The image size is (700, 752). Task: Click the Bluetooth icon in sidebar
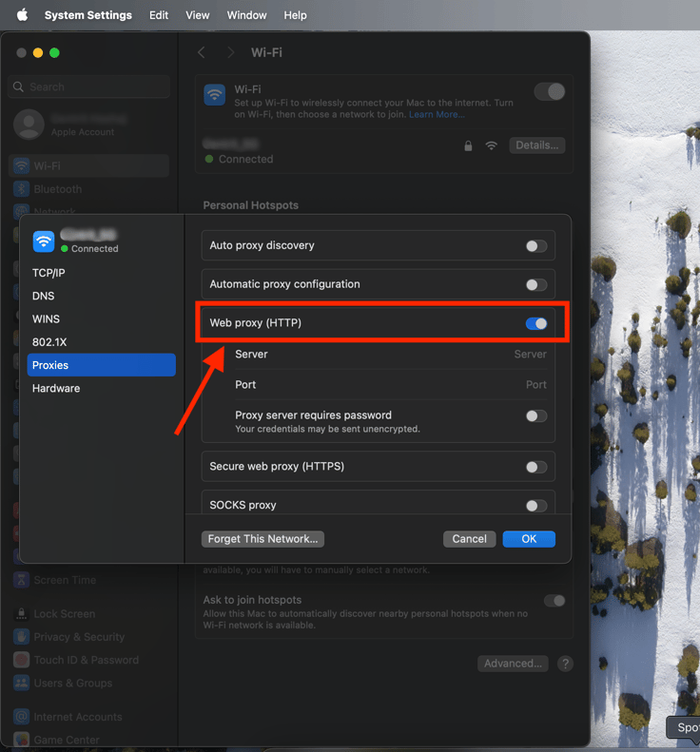click(21, 189)
